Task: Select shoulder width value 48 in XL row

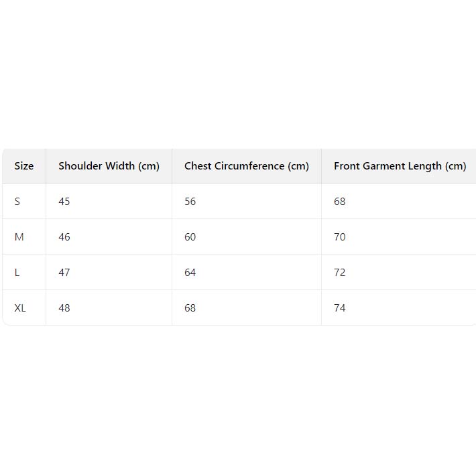Action: coord(64,308)
